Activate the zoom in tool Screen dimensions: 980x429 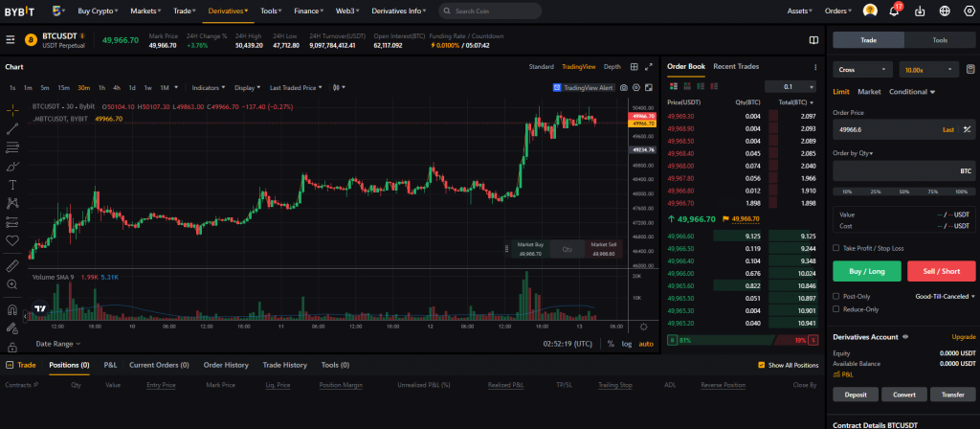click(x=11, y=283)
